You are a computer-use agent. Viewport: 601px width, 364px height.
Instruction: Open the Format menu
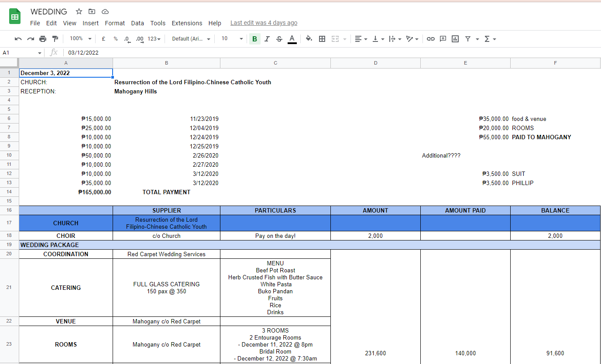click(115, 23)
